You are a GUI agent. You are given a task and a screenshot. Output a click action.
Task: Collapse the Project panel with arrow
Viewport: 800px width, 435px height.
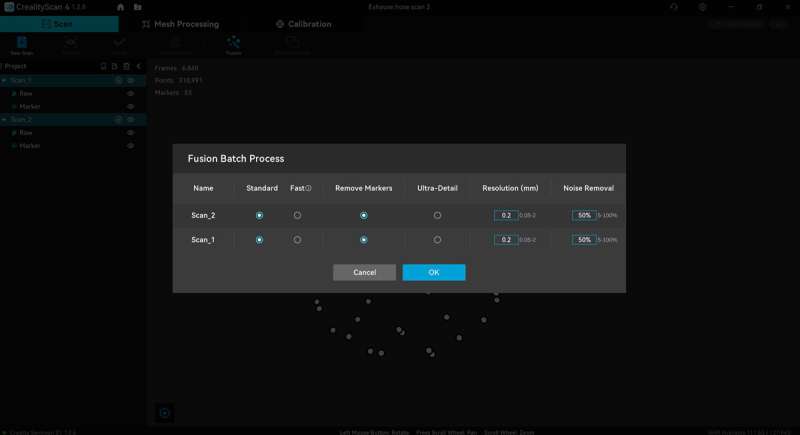[x=139, y=66]
